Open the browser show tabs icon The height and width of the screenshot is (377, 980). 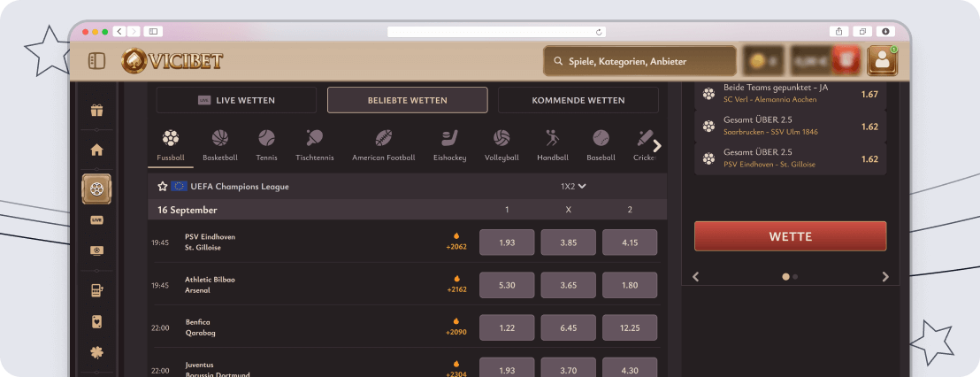click(x=862, y=31)
